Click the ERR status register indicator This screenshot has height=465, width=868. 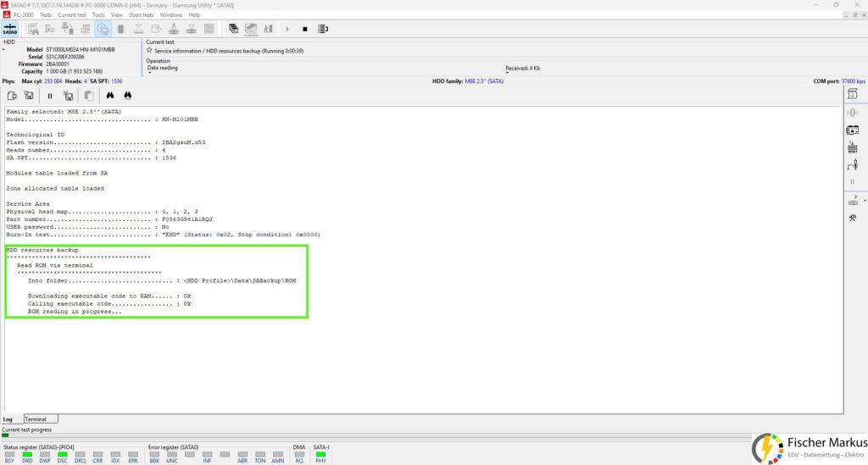(x=133, y=457)
